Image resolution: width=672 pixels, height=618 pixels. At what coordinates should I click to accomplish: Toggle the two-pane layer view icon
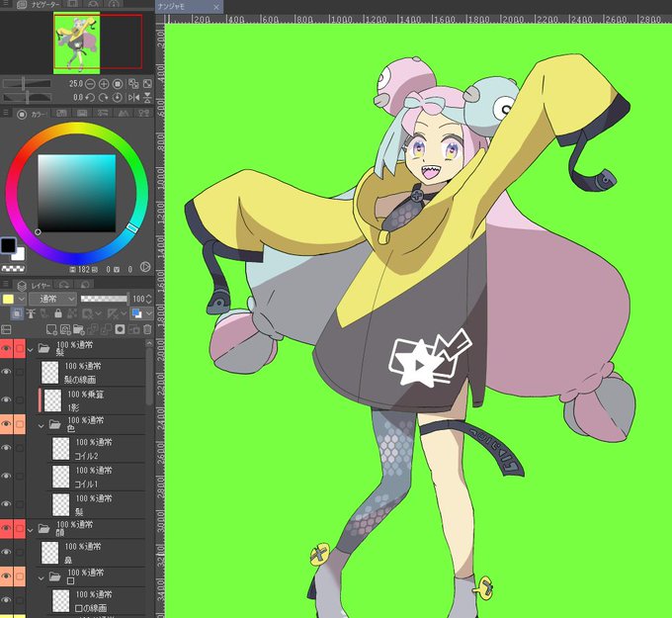tap(6, 329)
